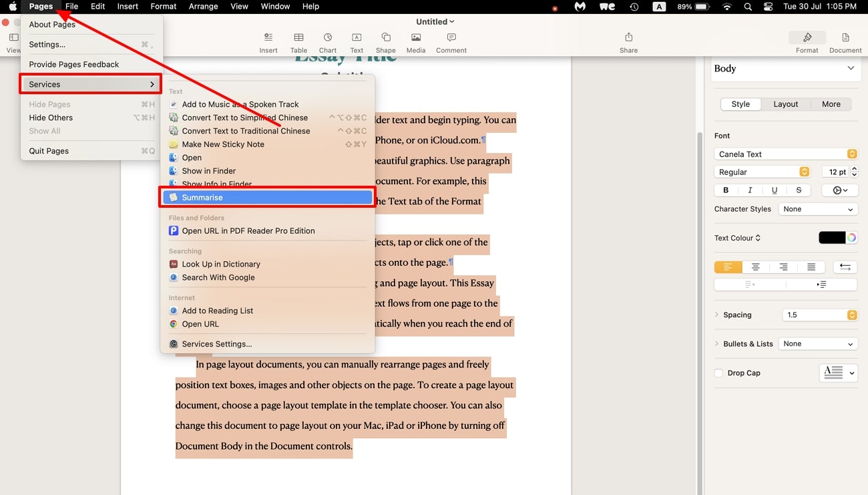The width and height of the screenshot is (868, 495).
Task: Open the Apple menu
Action: click(13, 7)
